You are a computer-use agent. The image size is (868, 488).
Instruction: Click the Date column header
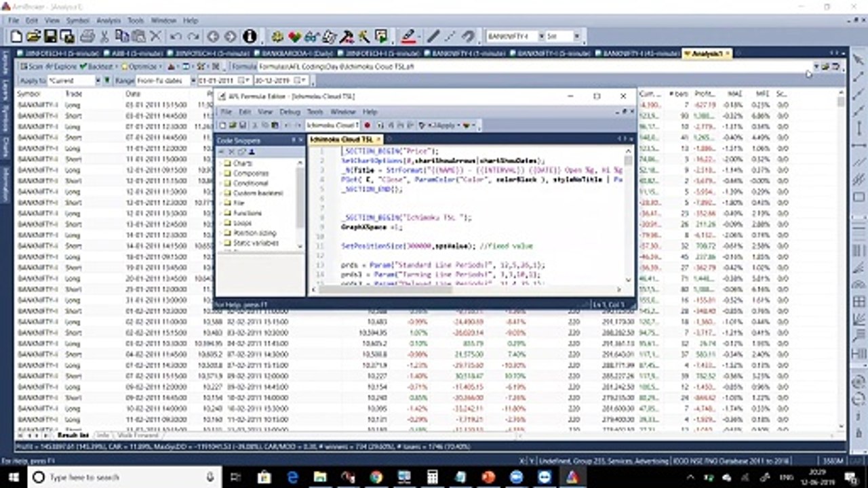tap(133, 94)
